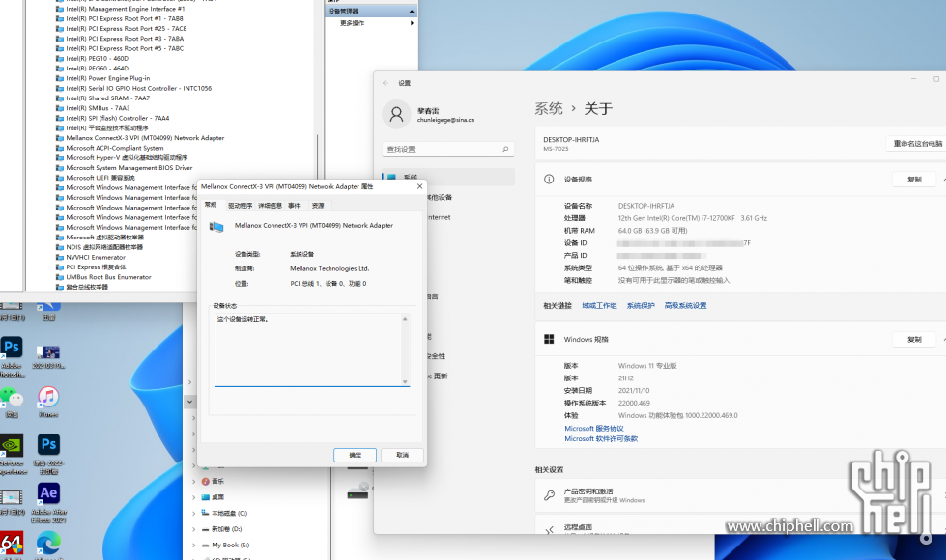
Task: Select Microsoft ACPI-Compliant System
Action: [x=115, y=148]
